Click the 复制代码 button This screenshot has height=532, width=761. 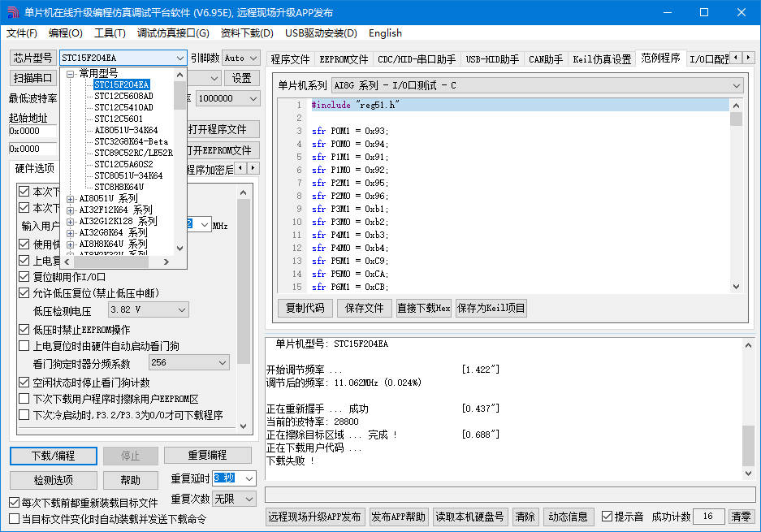[305, 308]
